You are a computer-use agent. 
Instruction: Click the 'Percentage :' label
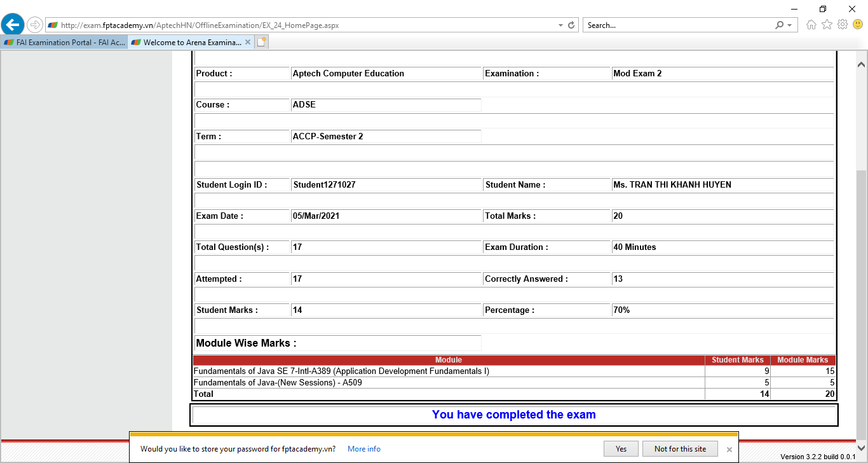[510, 310]
